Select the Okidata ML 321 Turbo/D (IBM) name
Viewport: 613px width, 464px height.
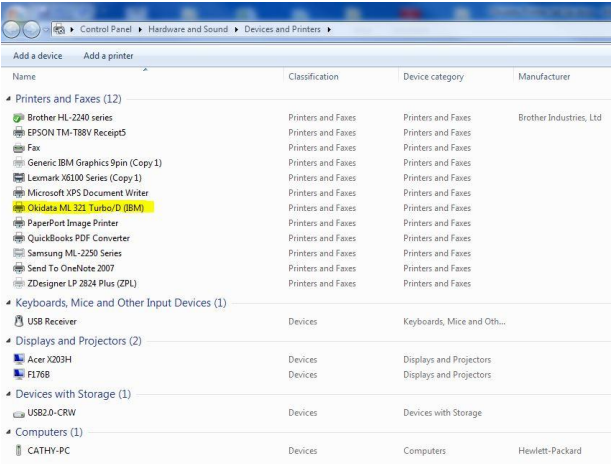coord(86,208)
